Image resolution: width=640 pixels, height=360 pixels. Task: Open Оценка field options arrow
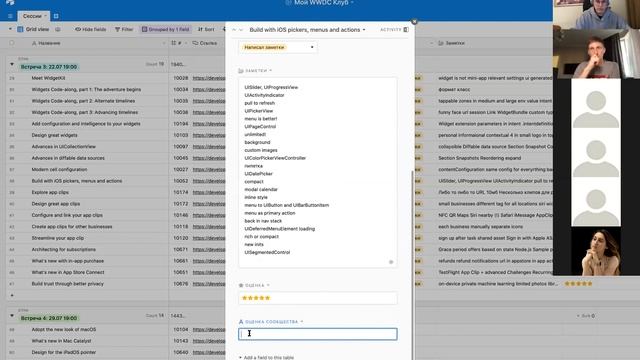point(268,285)
